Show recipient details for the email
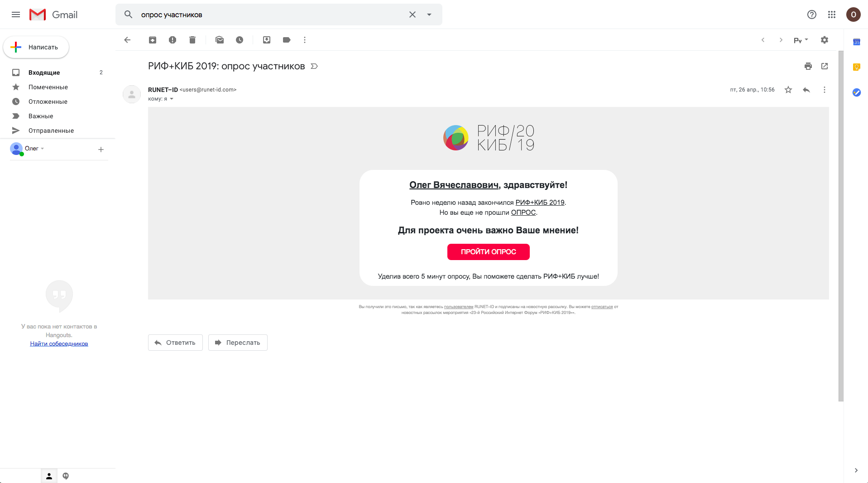 click(171, 99)
